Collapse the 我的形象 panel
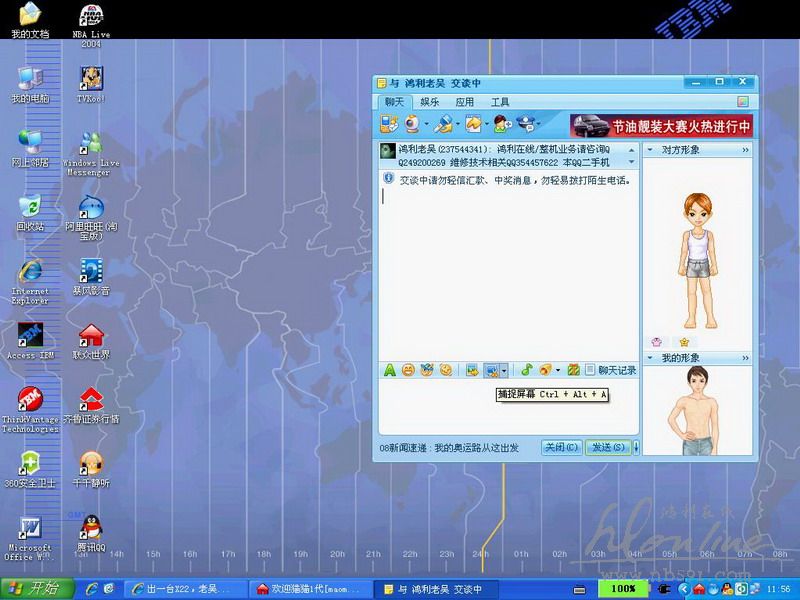Screen dimensions: 800x600 point(745,357)
